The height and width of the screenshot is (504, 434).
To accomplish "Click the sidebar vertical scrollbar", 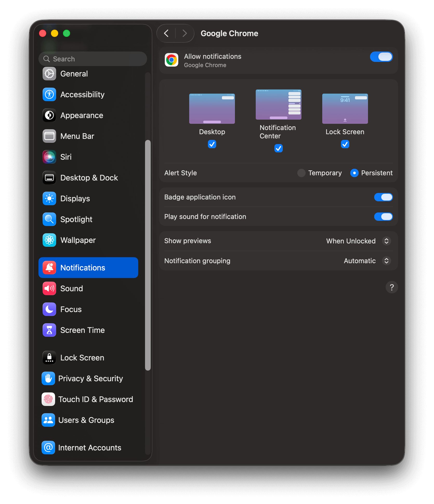I will pos(148,255).
